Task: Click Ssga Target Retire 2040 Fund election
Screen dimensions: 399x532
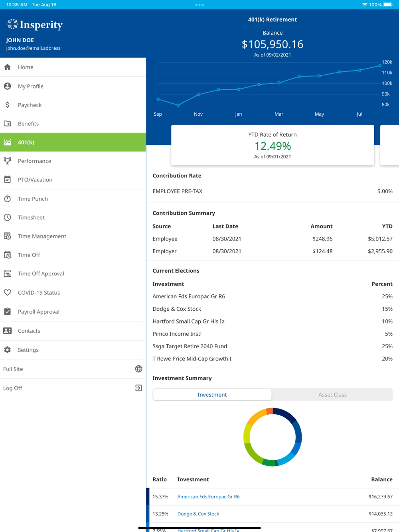Action: pyautogui.click(x=273, y=346)
